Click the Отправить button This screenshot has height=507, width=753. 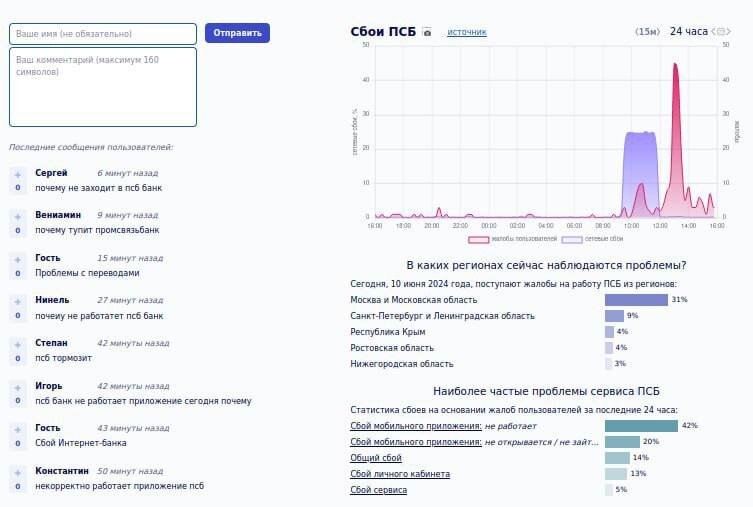pyautogui.click(x=237, y=33)
